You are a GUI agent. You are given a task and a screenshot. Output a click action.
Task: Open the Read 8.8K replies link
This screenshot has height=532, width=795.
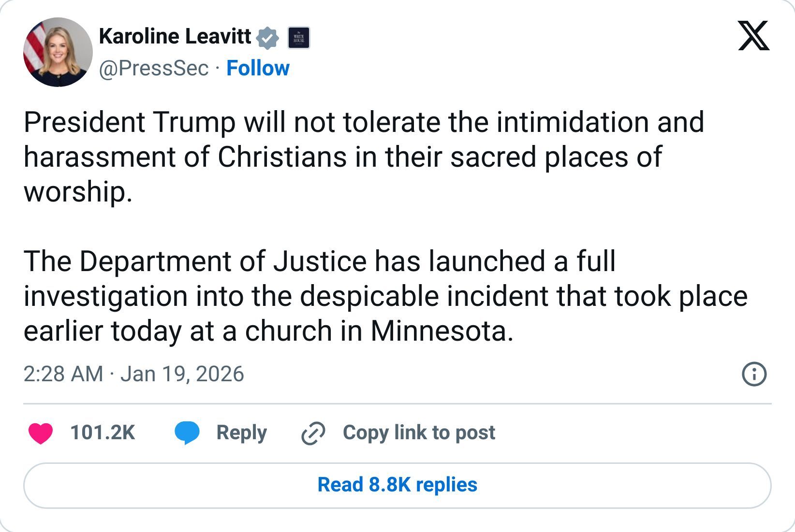coord(397,486)
